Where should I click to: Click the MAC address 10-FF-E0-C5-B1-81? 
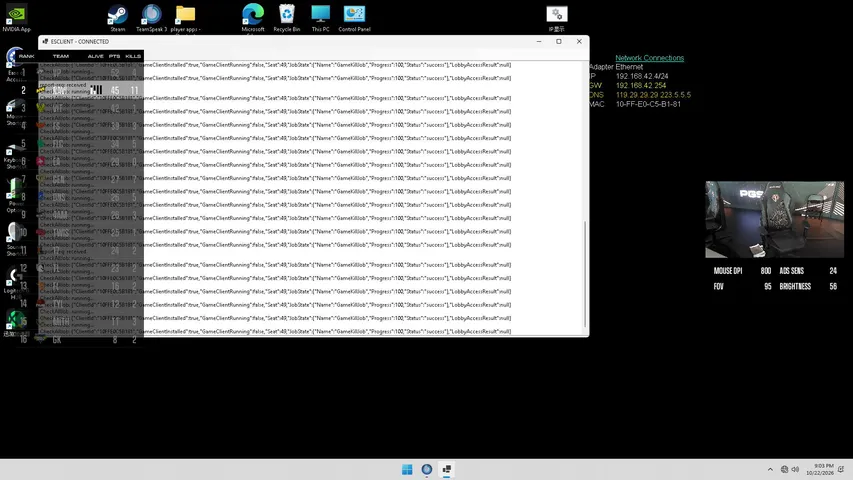648,104
